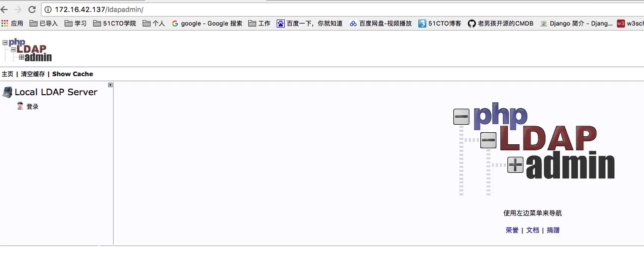Go to 主页 in the top menu

[x=8, y=74]
